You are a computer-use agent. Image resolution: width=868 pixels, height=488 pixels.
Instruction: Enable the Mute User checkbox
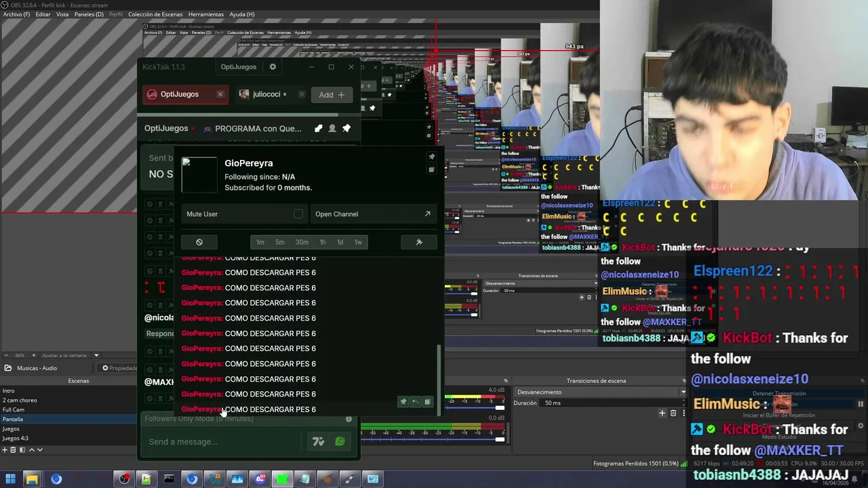tap(298, 213)
